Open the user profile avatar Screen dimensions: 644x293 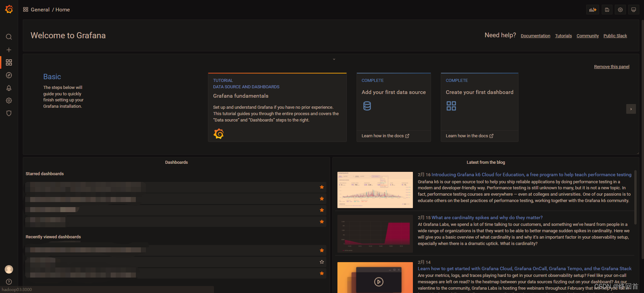tap(9, 269)
